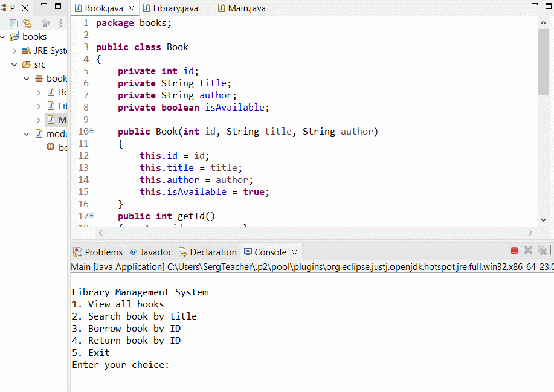Select the module entry icon under module-info
Image resolution: width=554 pixels, height=392 pixels.
51,147
